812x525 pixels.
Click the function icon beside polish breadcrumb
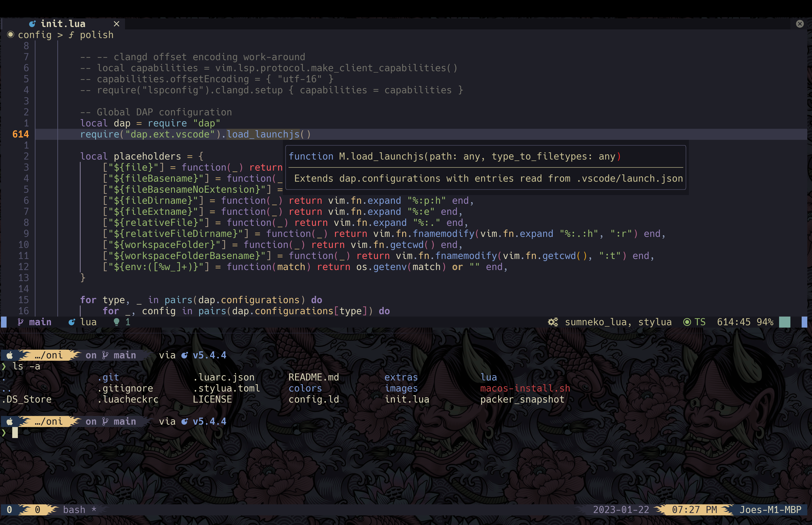[71, 35]
